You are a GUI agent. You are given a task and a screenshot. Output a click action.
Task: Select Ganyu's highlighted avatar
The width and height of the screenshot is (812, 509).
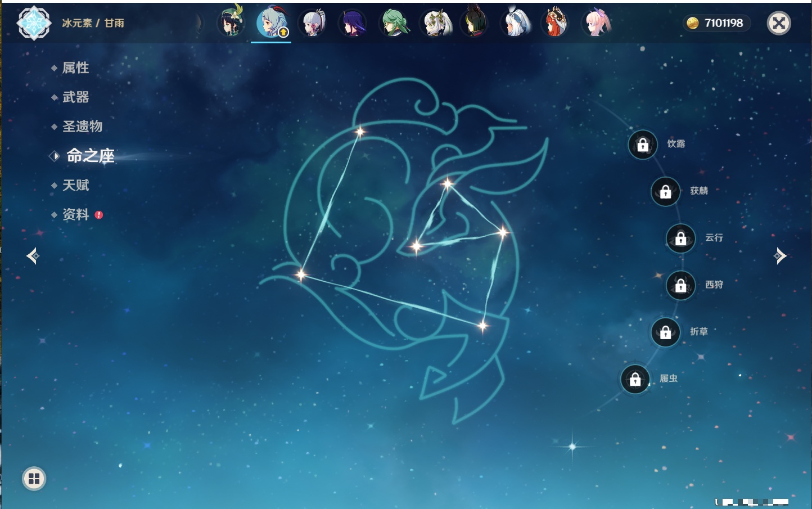pyautogui.click(x=272, y=22)
